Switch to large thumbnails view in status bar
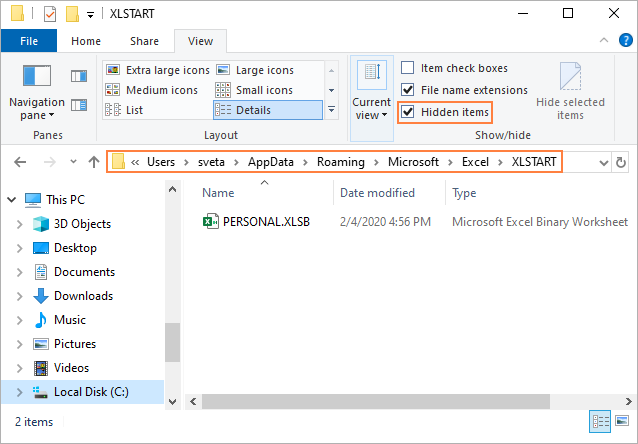Viewport: 638px width, 444px height. pos(624,421)
